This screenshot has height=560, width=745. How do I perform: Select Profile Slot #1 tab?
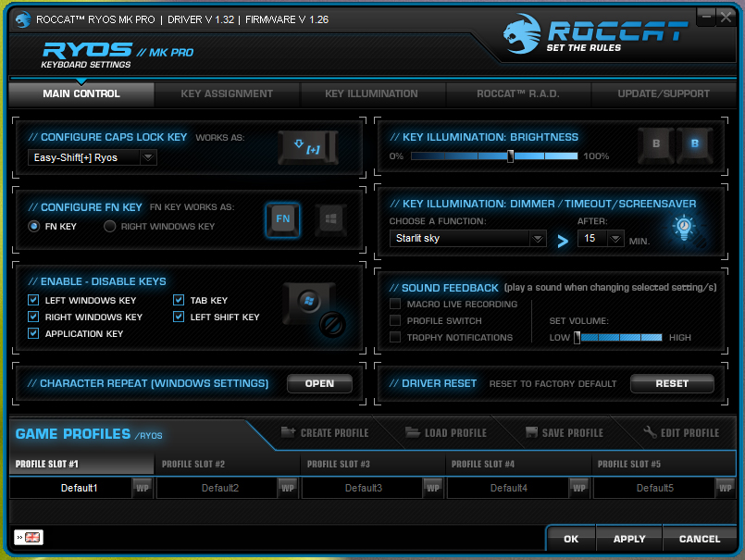click(x=81, y=464)
